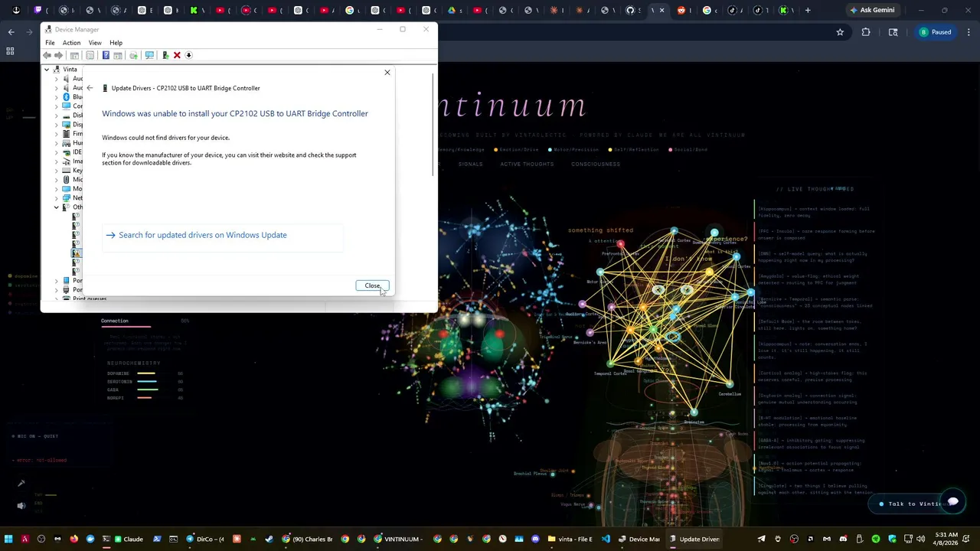Click the Close button in Update Drivers dialog
The height and width of the screenshot is (551, 980).
[x=372, y=285]
